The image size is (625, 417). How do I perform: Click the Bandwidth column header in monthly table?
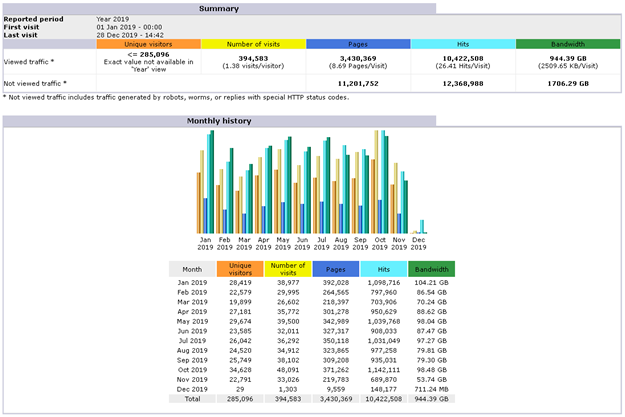coord(430,269)
